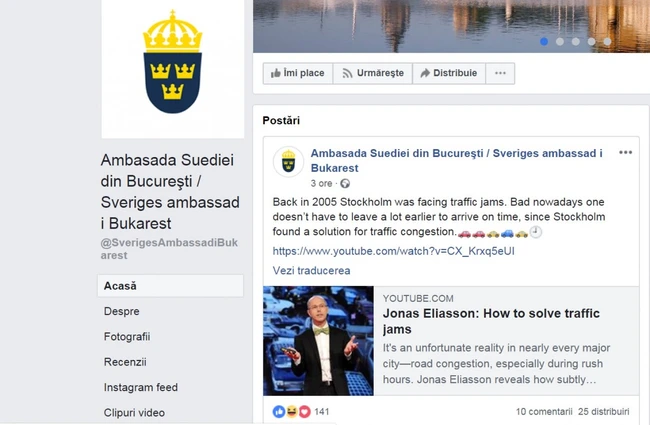Select the first cover photo carousel dot
This screenshot has width=650, height=425.
click(x=544, y=41)
